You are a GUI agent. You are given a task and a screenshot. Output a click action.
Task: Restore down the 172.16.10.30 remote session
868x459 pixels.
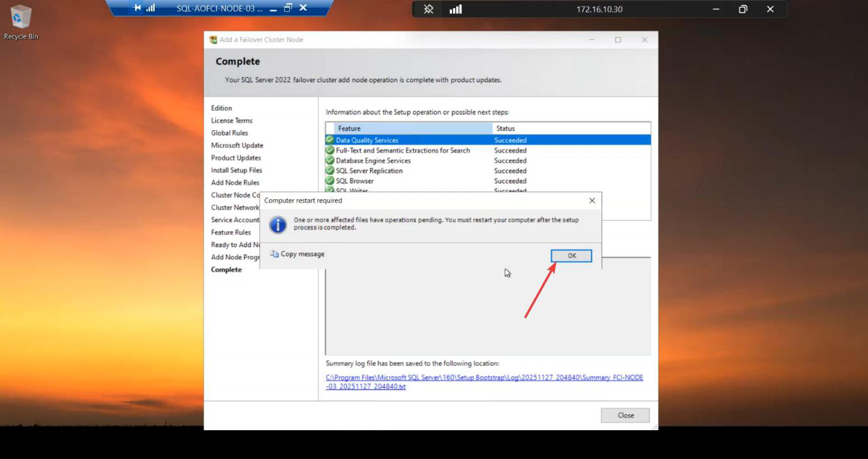tap(743, 9)
